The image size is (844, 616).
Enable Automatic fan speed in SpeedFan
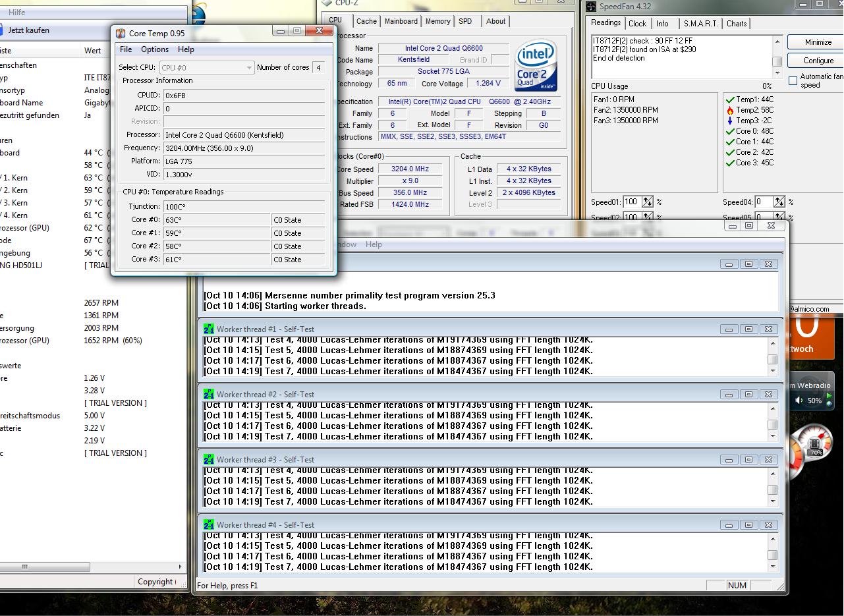coord(793,80)
